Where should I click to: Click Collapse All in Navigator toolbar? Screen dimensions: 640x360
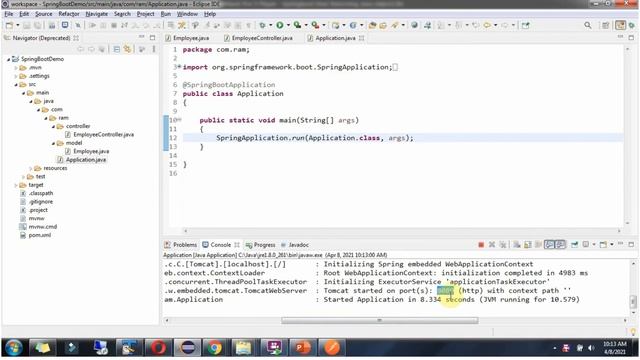pos(117,49)
